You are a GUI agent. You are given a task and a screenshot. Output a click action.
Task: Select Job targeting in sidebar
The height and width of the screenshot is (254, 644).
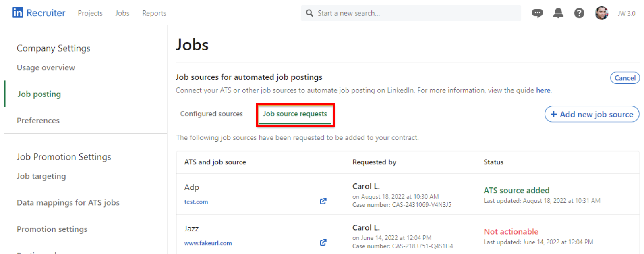tap(41, 176)
